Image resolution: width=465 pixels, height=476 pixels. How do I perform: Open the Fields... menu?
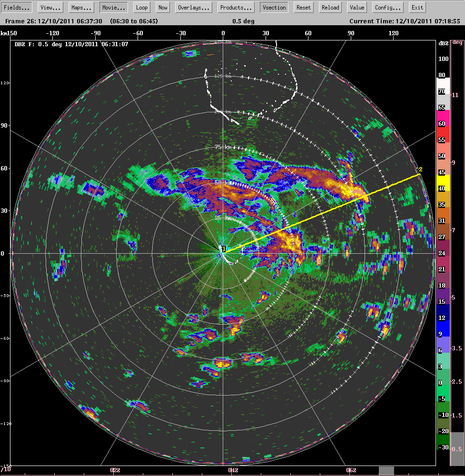point(16,8)
